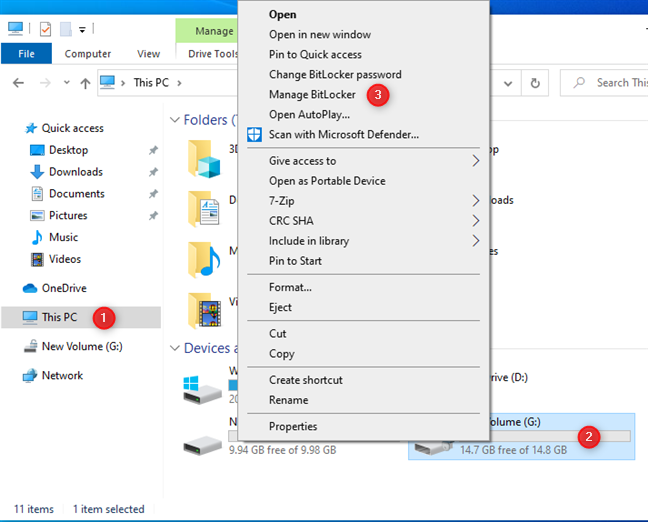648x522 pixels.
Task: Click the New folder quick access toolbar icon
Action: click(x=66, y=29)
